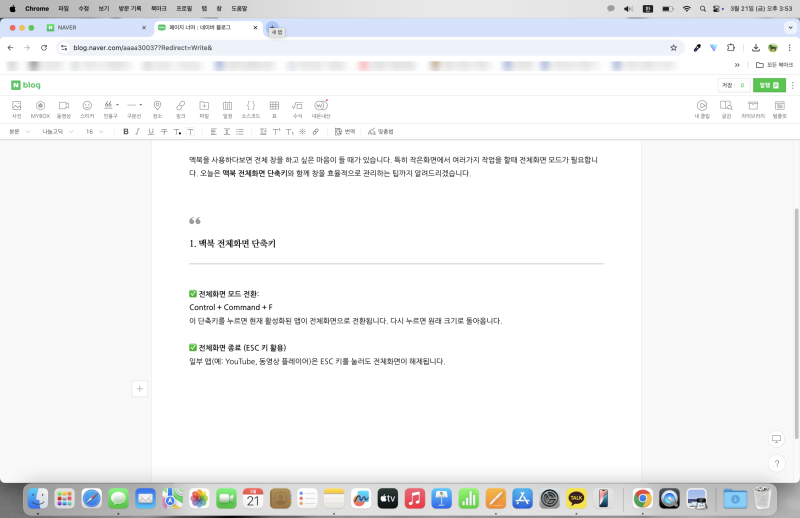
Task: Insert a special character
Action: 303,132
